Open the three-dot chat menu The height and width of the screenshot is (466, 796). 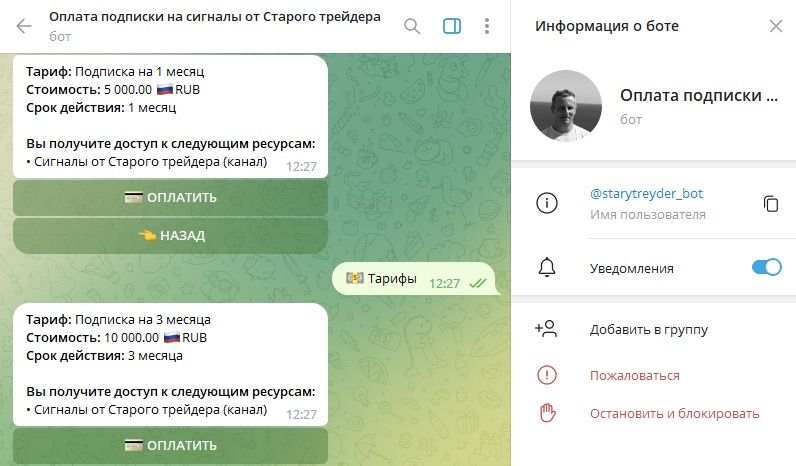point(487,26)
